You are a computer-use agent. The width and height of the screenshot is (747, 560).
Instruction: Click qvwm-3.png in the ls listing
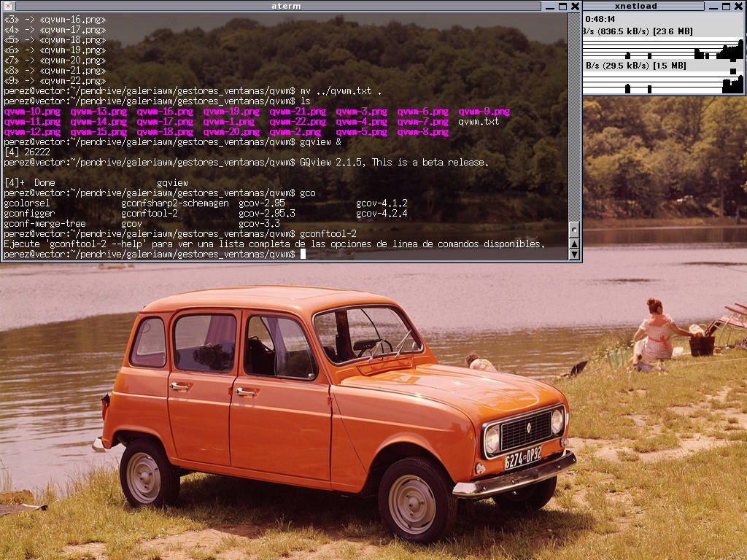(362, 112)
